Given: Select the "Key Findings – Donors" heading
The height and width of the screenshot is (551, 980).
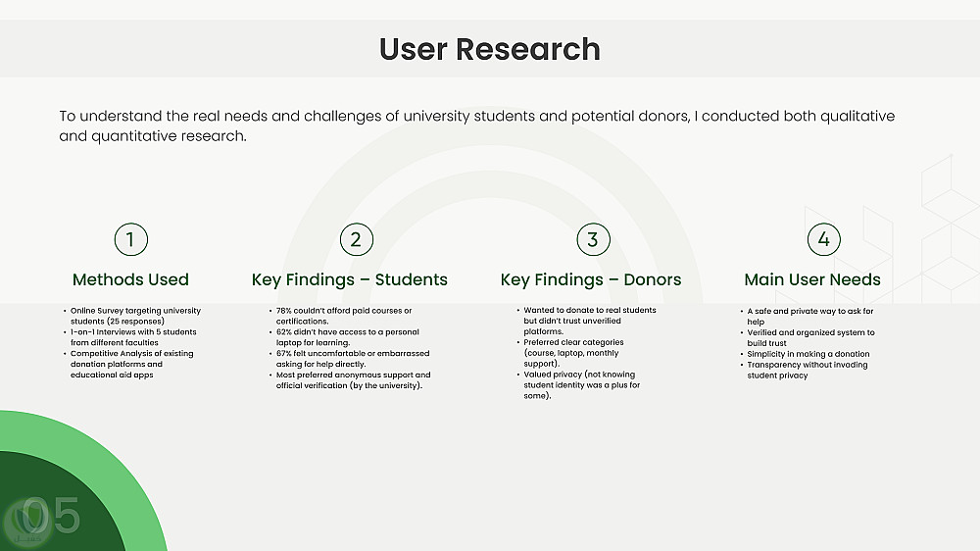Looking at the screenshot, I should [x=590, y=279].
